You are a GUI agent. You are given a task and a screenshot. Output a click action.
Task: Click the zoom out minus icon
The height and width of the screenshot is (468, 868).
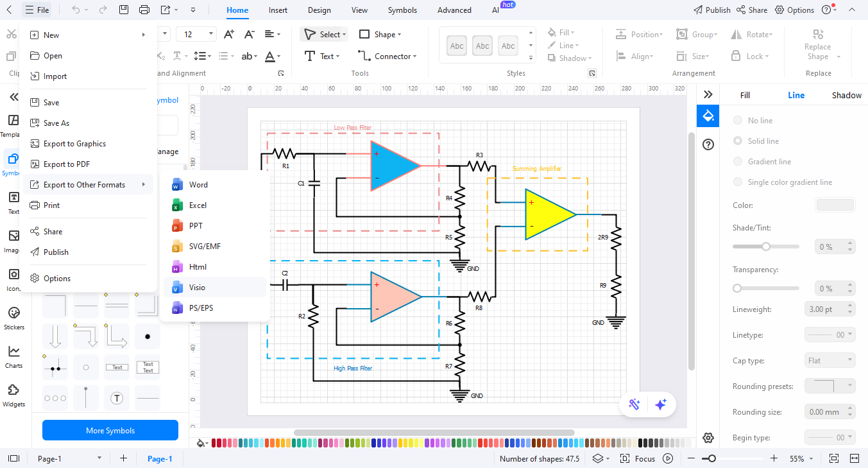(x=690, y=458)
